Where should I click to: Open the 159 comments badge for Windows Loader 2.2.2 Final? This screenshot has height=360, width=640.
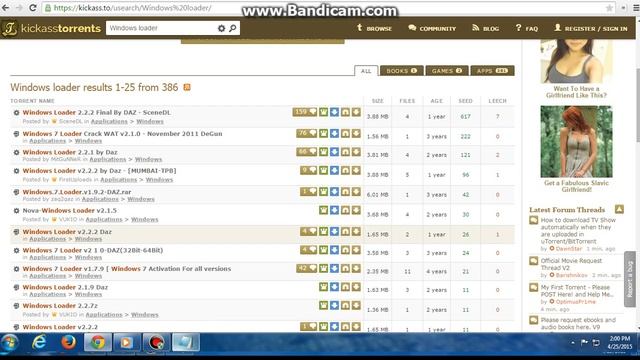click(304, 112)
